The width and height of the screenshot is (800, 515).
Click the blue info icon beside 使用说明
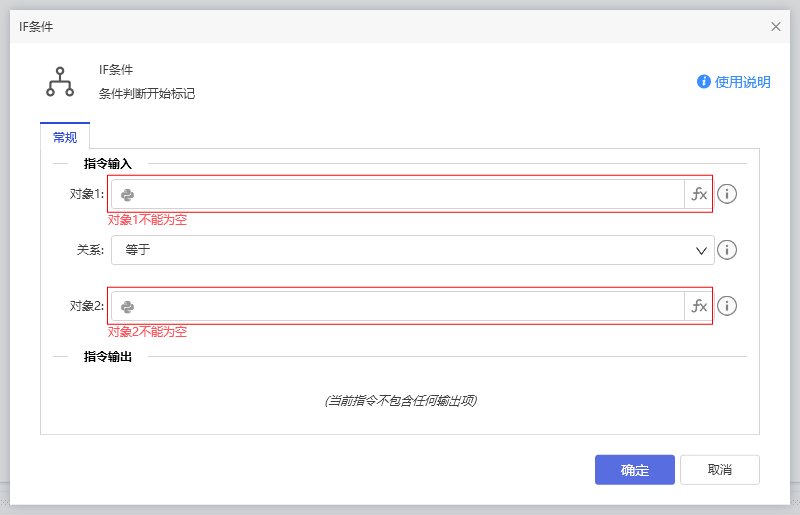coord(704,82)
